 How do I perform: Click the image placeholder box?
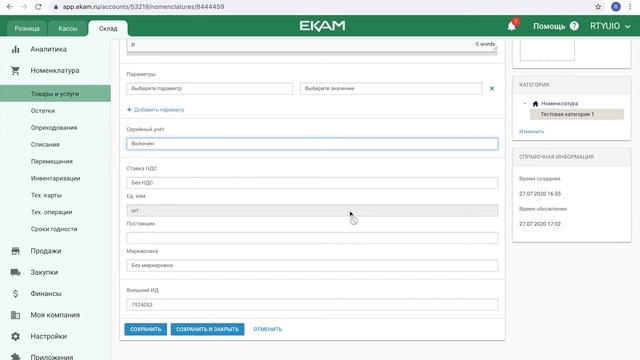[547, 50]
